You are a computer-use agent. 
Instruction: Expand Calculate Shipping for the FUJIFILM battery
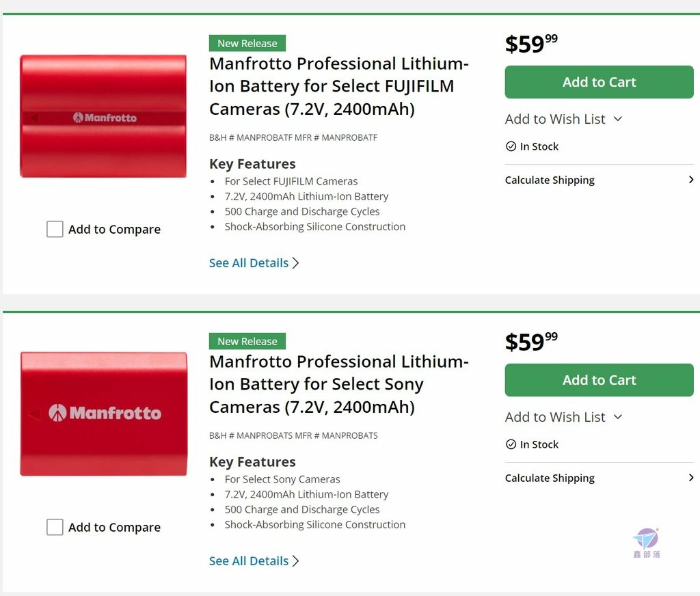599,180
